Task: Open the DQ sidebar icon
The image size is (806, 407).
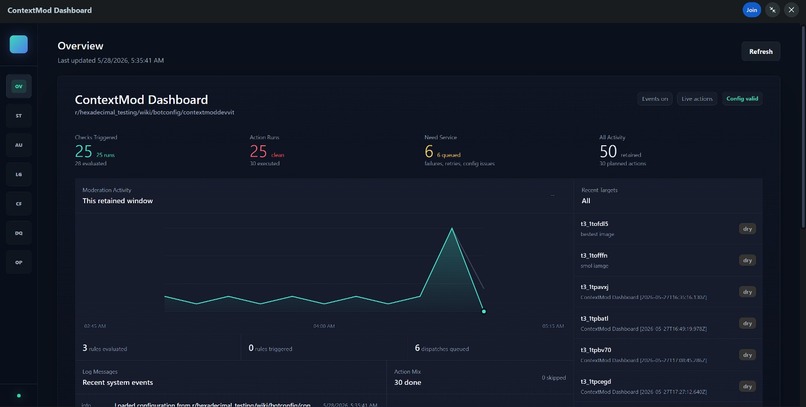Action: (x=19, y=233)
